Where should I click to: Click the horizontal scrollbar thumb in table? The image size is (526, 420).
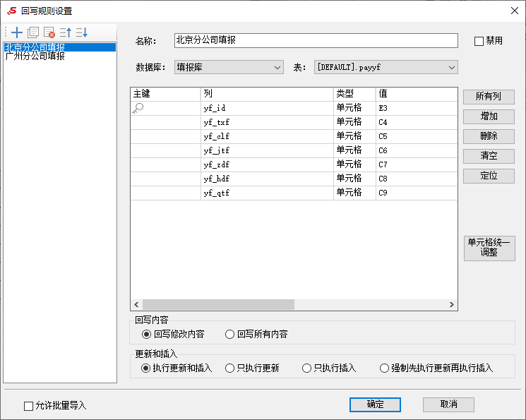(x=218, y=305)
